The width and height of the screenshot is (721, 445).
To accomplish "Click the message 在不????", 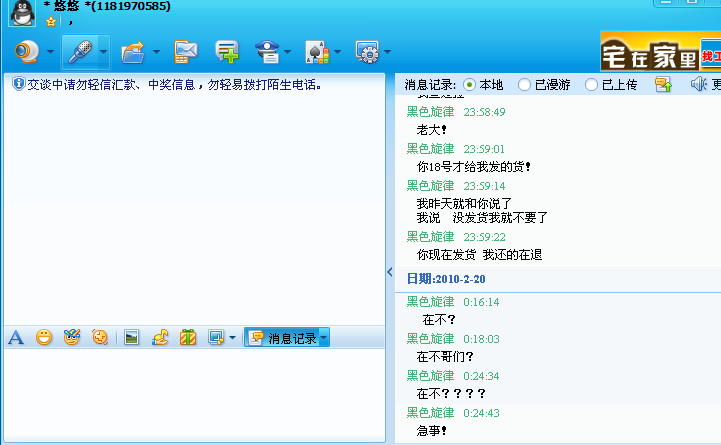I will click(451, 394).
